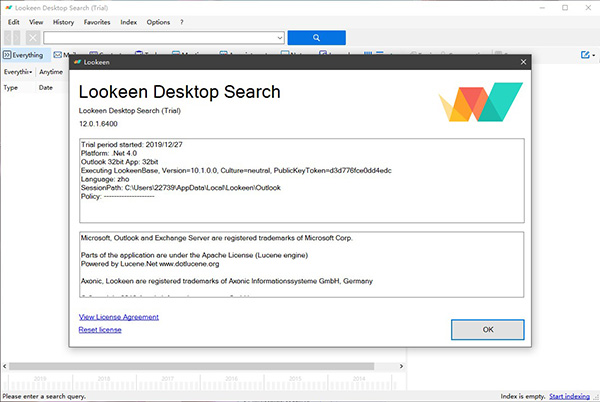This screenshot has width=600, height=402.
Task: Click the blue magnifier search button
Action: [x=316, y=37]
